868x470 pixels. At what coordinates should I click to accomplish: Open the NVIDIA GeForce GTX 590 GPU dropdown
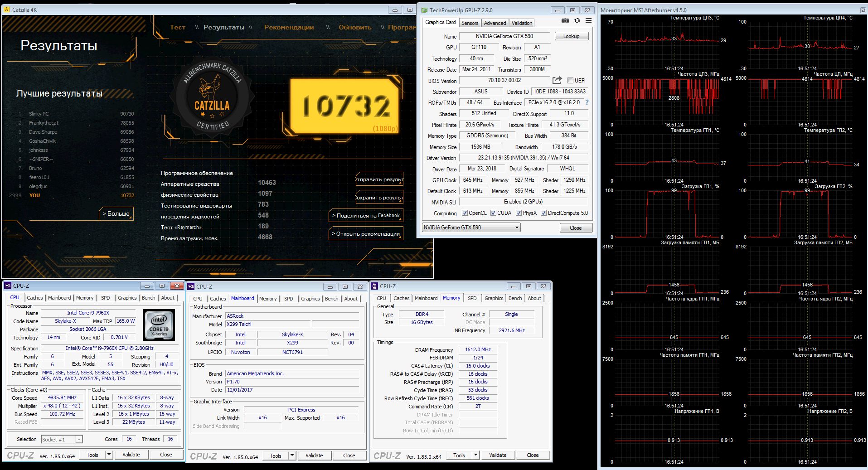[471, 228]
